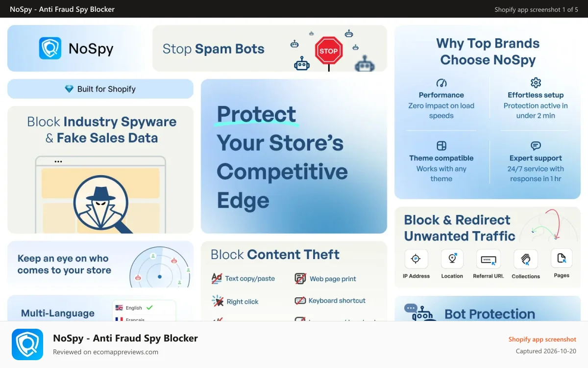Click the Captured 2026-10-20 text
The height and width of the screenshot is (368, 588).
pyautogui.click(x=546, y=351)
